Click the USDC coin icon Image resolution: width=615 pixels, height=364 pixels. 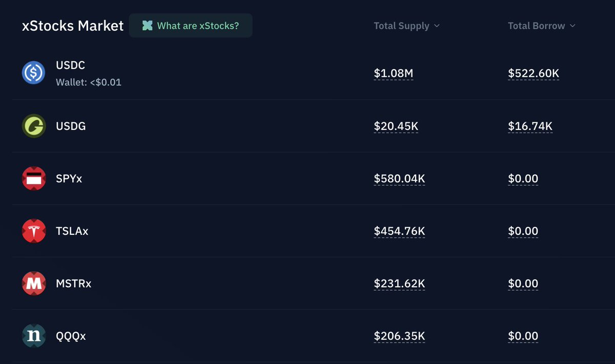point(34,73)
